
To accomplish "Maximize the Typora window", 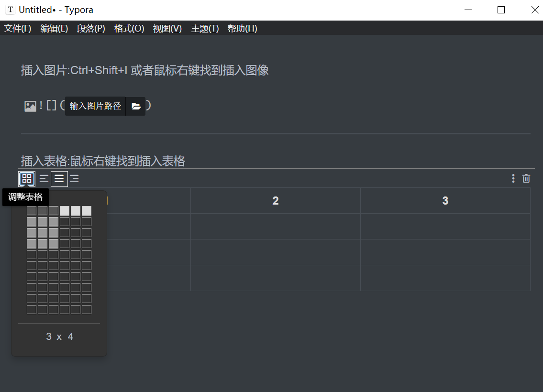I will 501,10.
